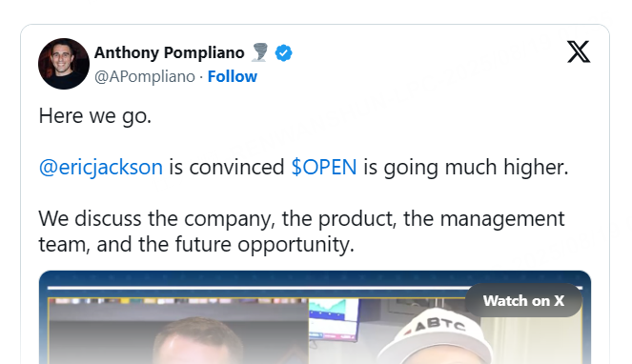Click the white ABTC cap in the video
The image size is (632, 364).
pyautogui.click(x=435, y=336)
